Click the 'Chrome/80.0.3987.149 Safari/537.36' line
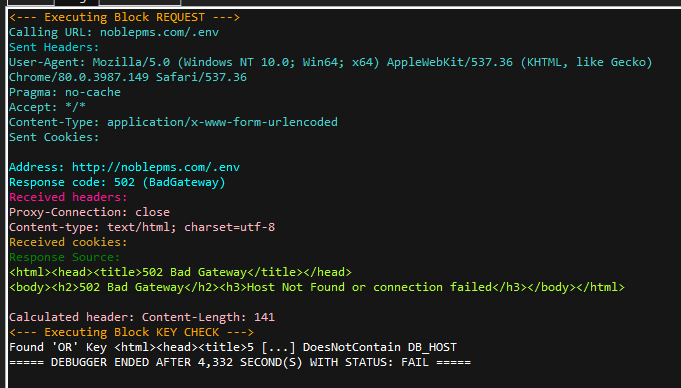 pos(128,77)
